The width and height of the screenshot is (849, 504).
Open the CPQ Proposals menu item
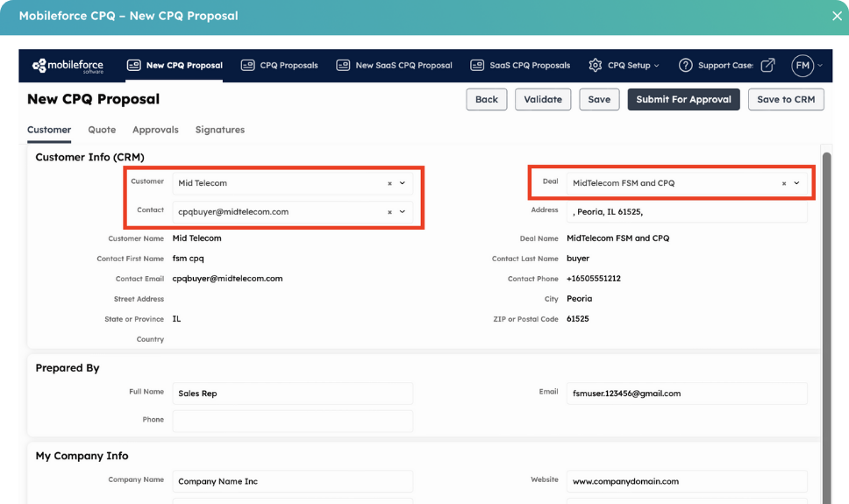280,66
